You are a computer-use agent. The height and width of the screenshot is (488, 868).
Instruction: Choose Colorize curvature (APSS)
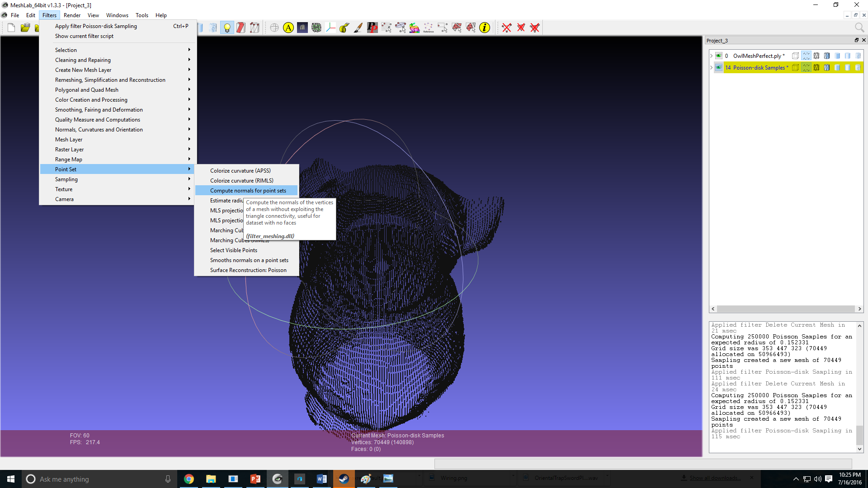(246, 171)
